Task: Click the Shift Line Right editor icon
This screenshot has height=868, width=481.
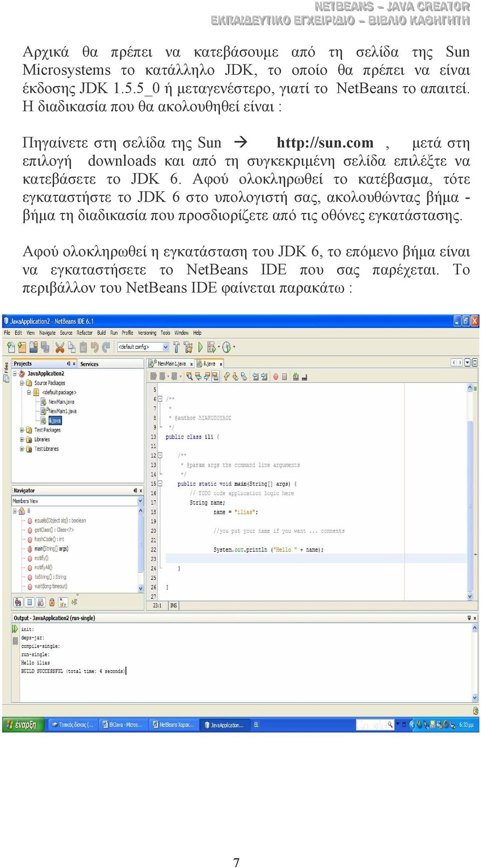Action: [x=264, y=376]
